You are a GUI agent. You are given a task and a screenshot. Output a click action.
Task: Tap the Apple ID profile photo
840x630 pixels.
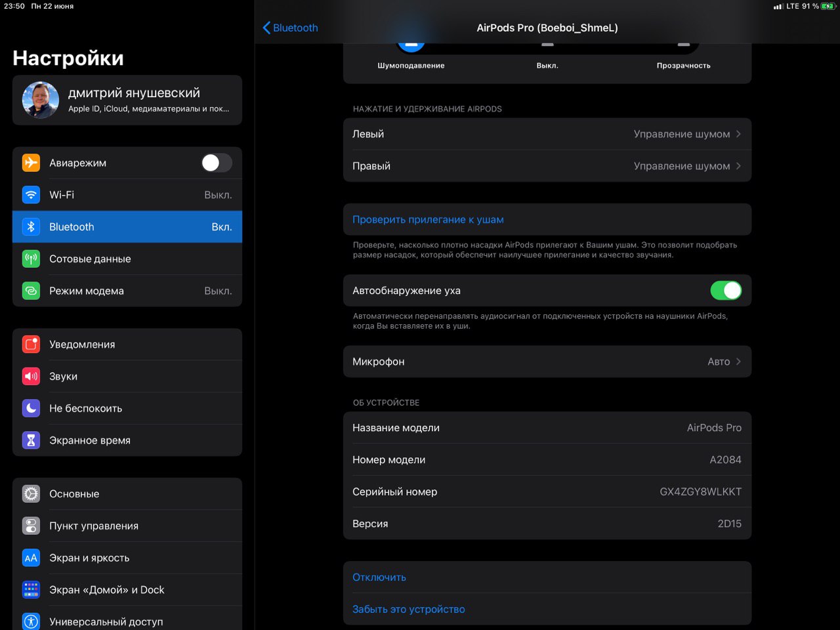pyautogui.click(x=41, y=100)
